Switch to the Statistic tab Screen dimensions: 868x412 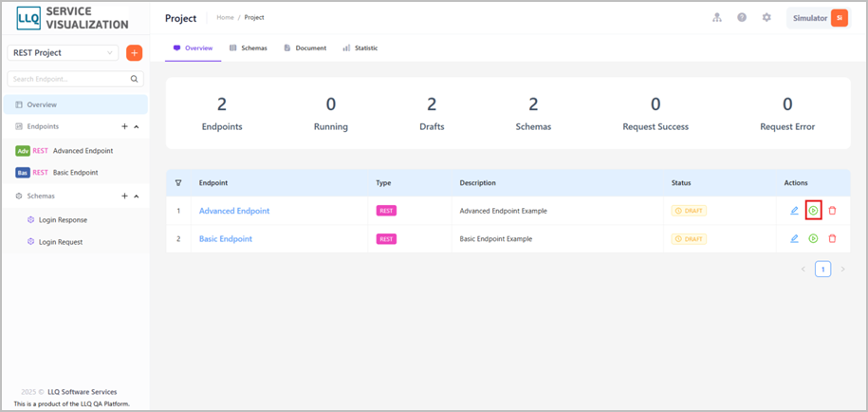[360, 48]
